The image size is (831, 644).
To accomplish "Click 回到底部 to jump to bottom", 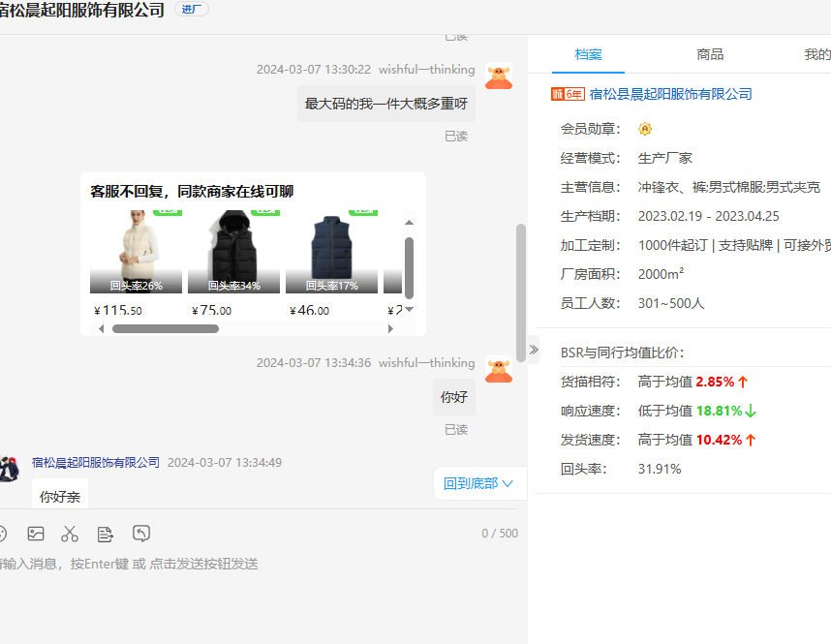I will coord(478,483).
